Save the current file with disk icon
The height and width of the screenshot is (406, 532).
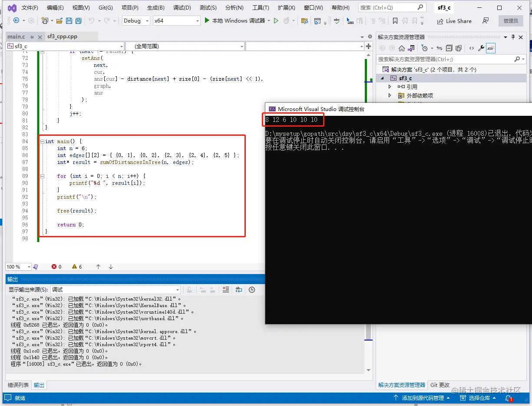[69, 21]
